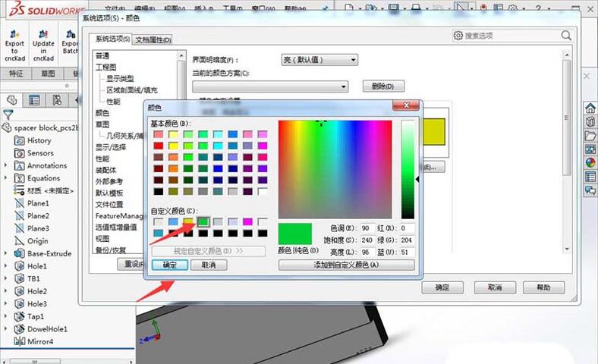Select the Plane3 icon
The height and width of the screenshot is (364, 598).
pyautogui.click(x=19, y=228)
